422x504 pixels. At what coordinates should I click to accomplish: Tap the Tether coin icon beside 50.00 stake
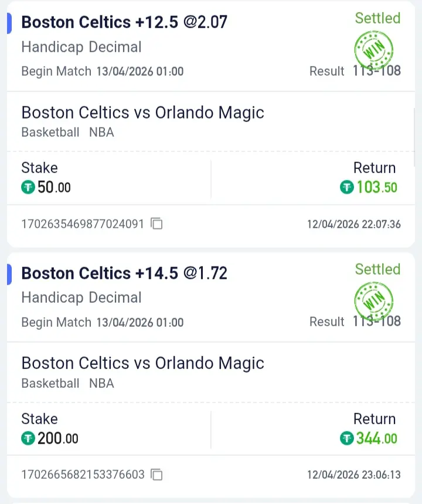[28, 188]
